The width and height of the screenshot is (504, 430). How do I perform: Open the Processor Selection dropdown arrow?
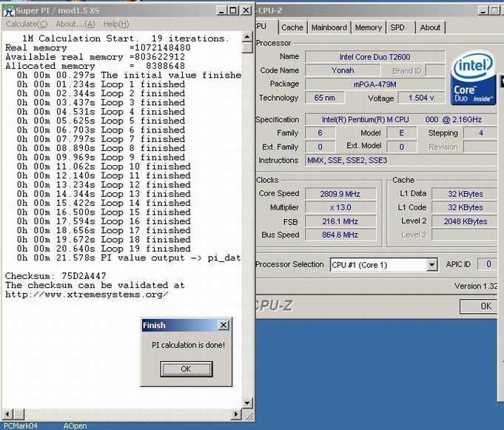pos(431,265)
